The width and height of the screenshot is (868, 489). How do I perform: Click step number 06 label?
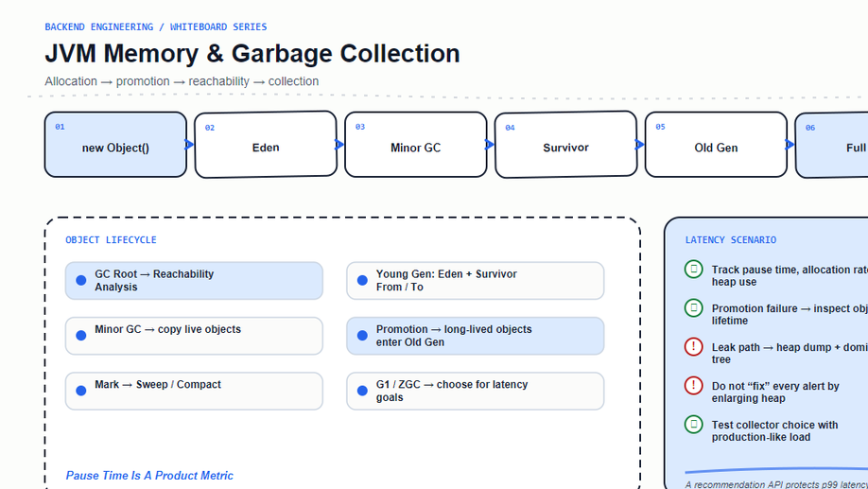point(810,128)
